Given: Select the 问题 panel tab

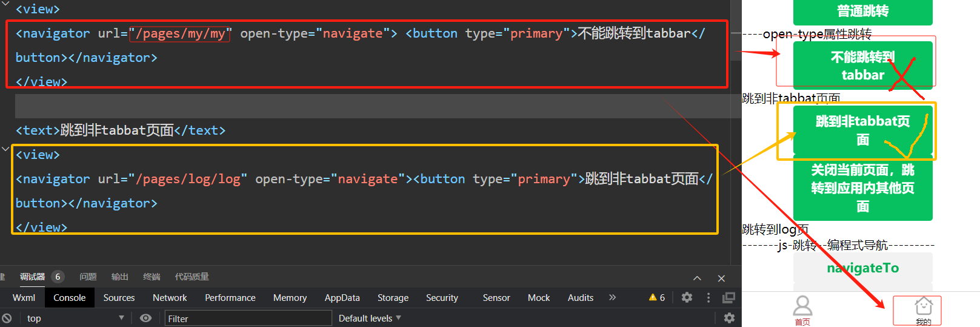Looking at the screenshot, I should click(88, 277).
